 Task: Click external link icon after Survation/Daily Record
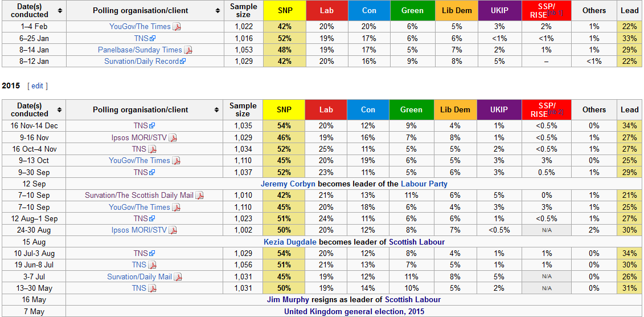[x=183, y=62]
